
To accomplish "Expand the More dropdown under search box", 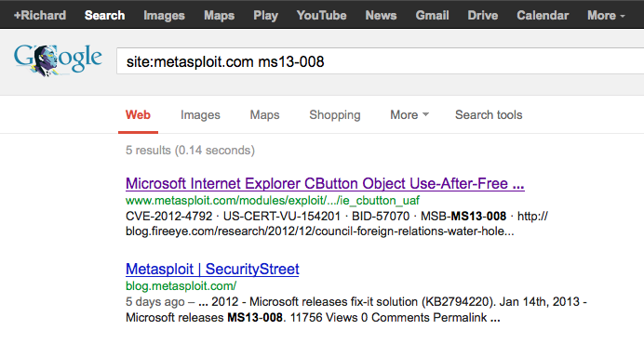I will click(x=409, y=115).
